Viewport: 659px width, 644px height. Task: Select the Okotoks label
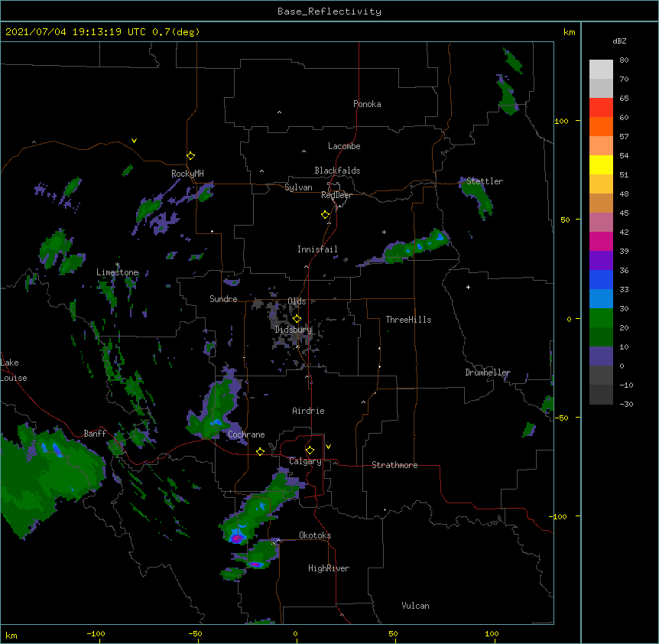pyautogui.click(x=315, y=535)
